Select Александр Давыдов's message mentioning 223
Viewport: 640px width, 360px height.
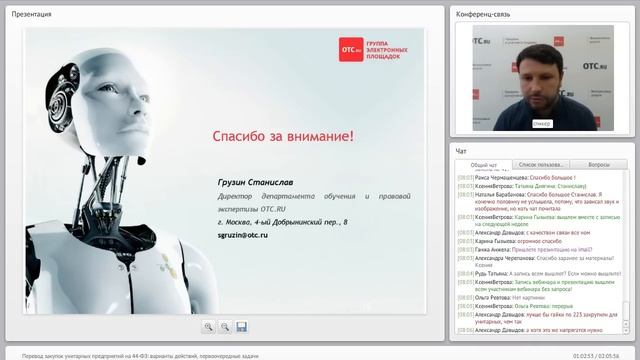pos(538,318)
